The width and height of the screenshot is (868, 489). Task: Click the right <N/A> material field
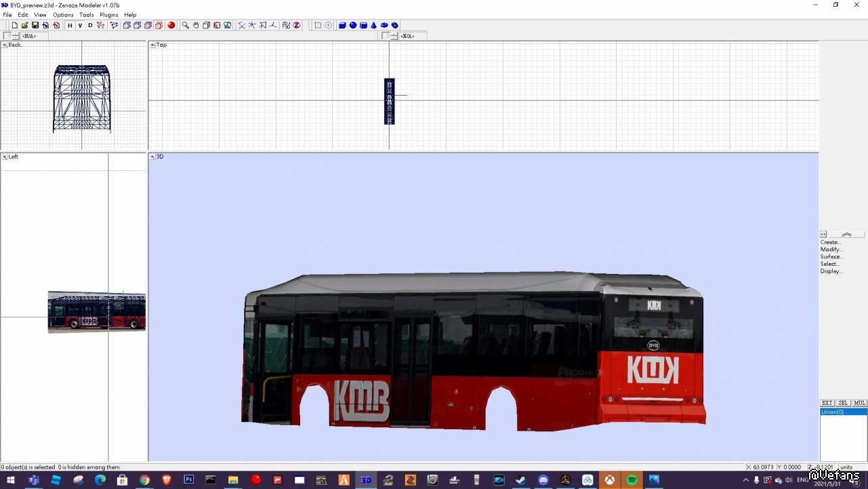(x=412, y=36)
